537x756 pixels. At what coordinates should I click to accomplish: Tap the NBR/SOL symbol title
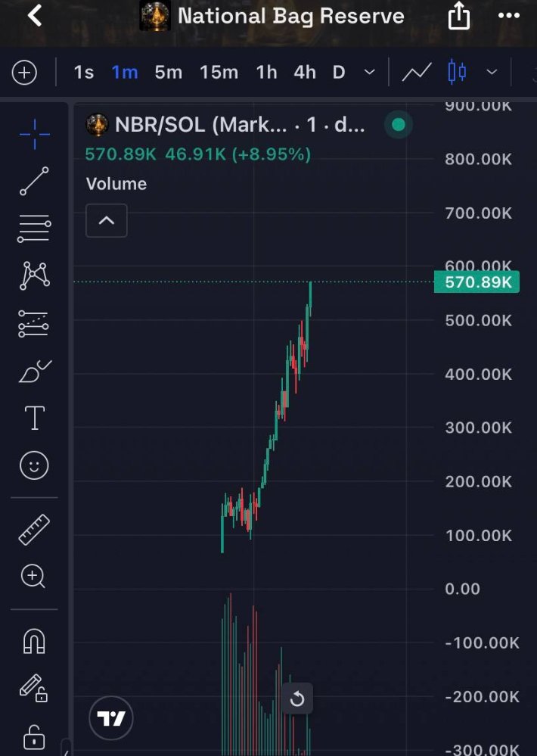(240, 126)
